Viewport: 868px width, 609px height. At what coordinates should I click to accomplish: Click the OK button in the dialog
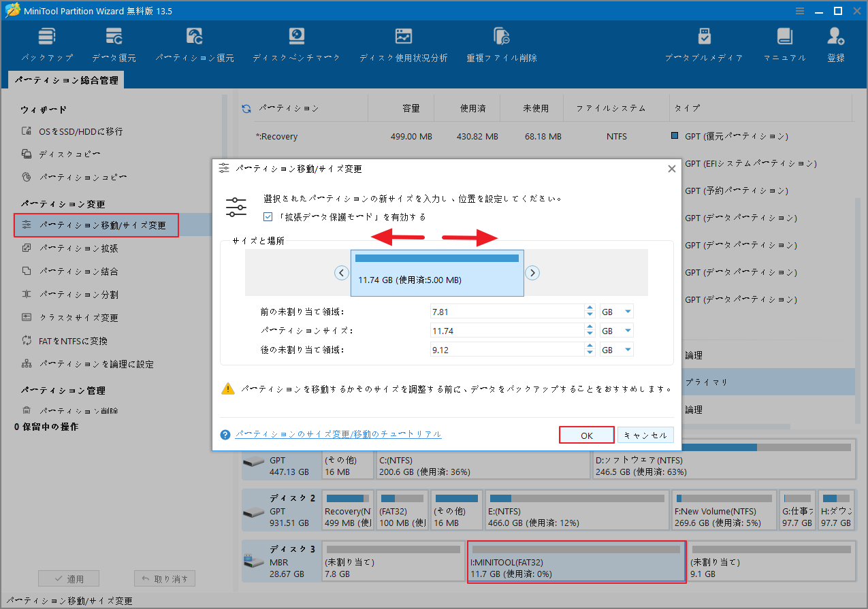tap(586, 434)
